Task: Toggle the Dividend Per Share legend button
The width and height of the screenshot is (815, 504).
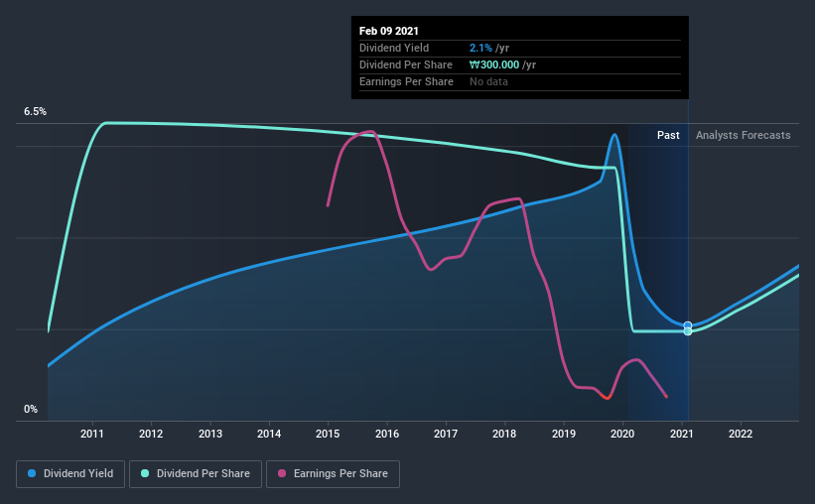Action: pyautogui.click(x=196, y=474)
